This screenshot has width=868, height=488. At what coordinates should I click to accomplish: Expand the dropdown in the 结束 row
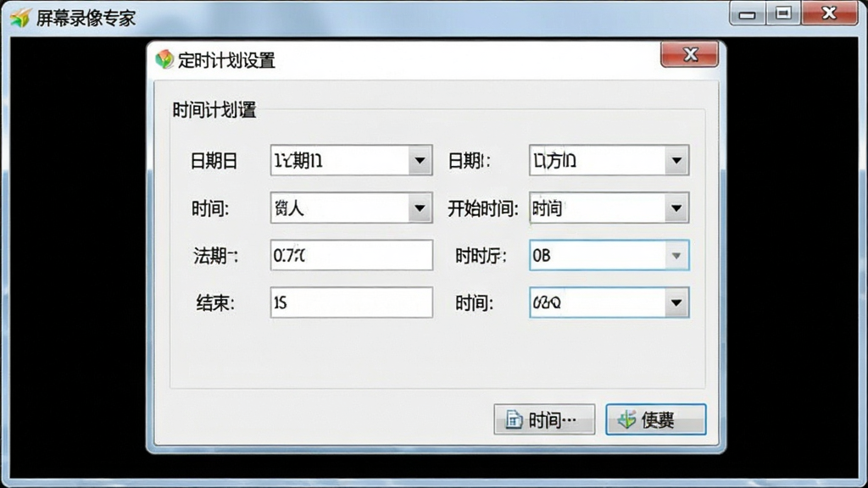coord(676,302)
